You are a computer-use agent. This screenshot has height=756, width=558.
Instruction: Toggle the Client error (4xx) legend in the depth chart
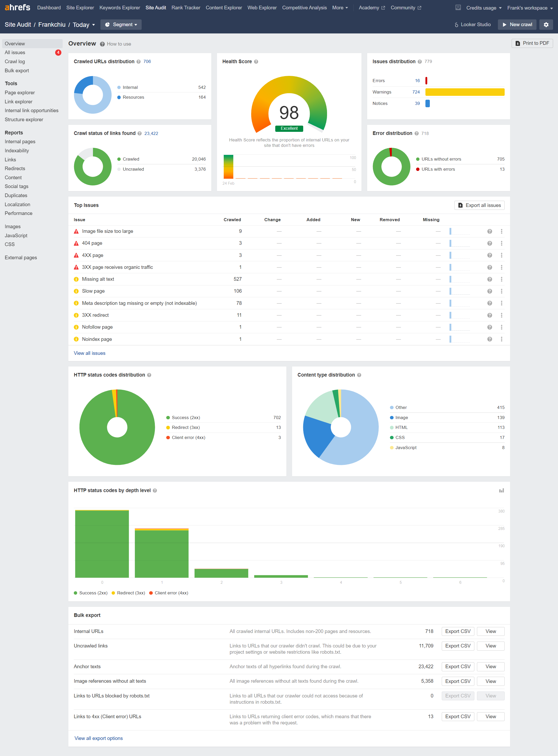pyautogui.click(x=169, y=593)
